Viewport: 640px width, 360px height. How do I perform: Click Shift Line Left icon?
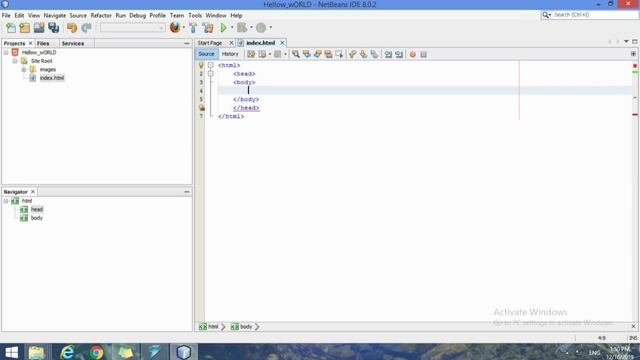coord(388,54)
